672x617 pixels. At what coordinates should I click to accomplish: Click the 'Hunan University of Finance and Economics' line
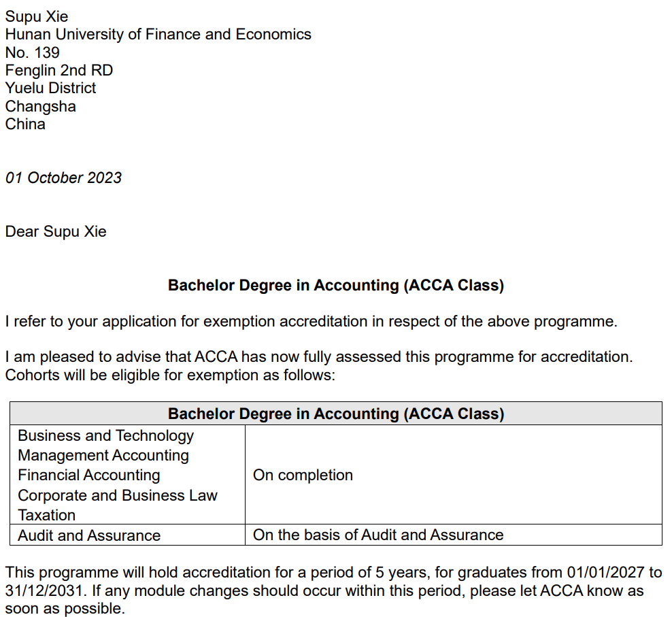coord(158,35)
